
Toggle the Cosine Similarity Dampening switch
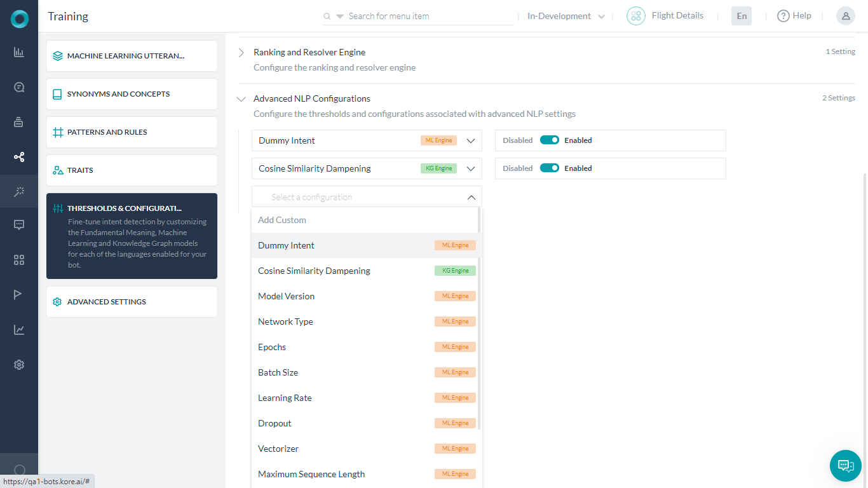point(549,168)
